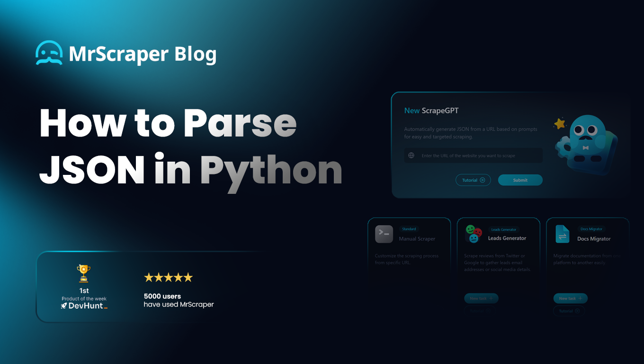Screen dimensions: 644x364
Task: Click the Leads Generator smiley faces icon
Action: click(x=473, y=233)
